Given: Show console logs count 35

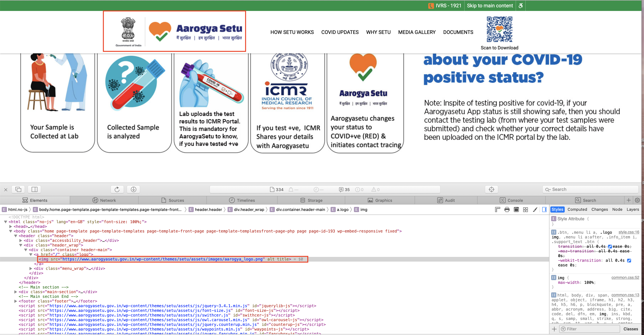Looking at the screenshot, I should [x=344, y=190].
